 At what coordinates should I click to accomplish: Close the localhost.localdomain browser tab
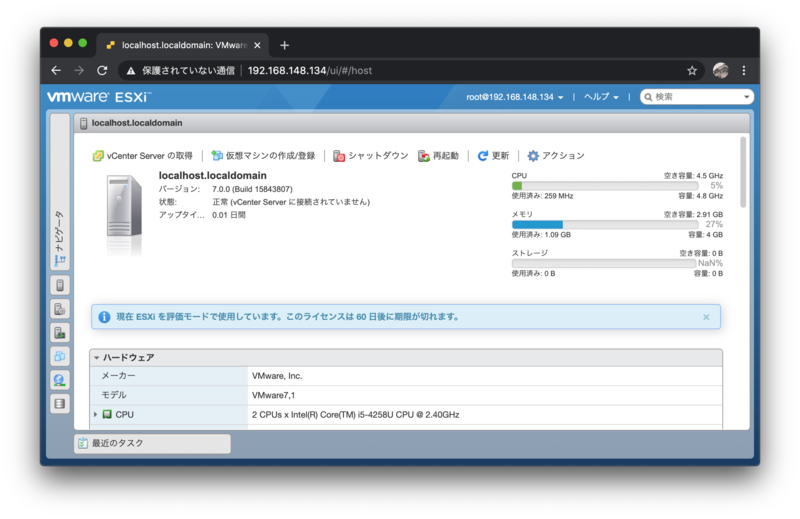(257, 45)
